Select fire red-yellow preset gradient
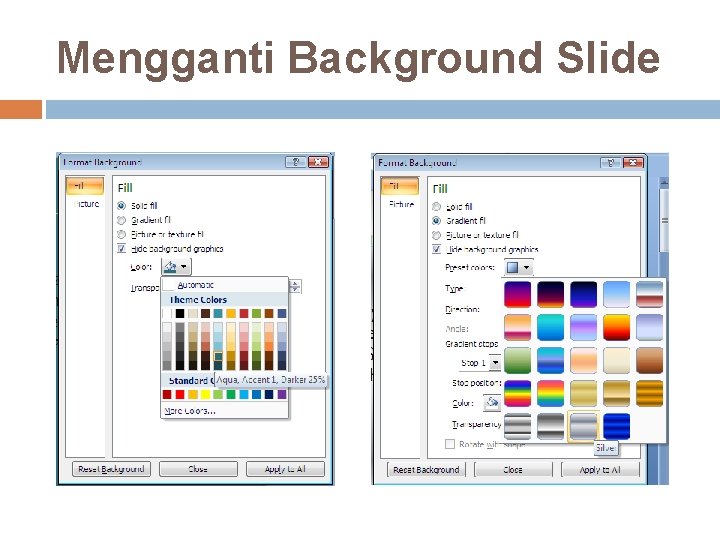Viewport: 720px width, 540px height. click(x=617, y=327)
